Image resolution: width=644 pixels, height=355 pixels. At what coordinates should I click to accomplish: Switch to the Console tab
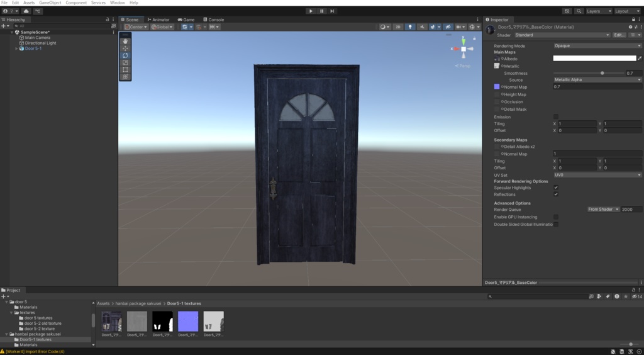(213, 20)
